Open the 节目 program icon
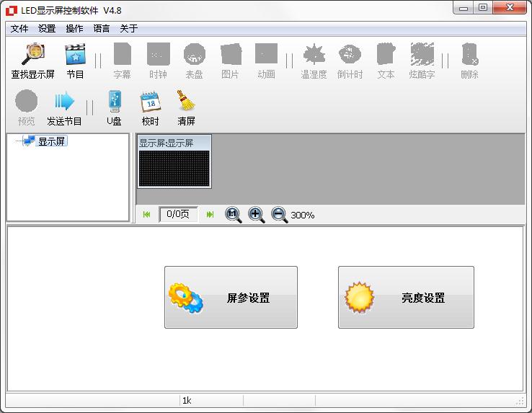 point(75,55)
